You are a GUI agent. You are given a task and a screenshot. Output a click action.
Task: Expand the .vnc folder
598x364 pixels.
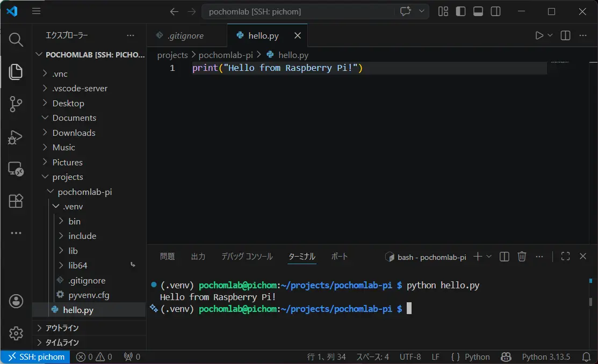click(89, 74)
